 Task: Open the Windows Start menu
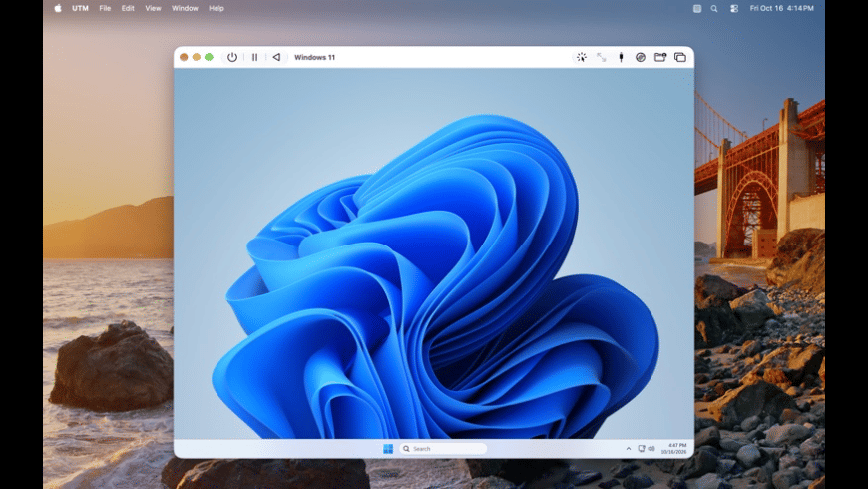point(388,448)
